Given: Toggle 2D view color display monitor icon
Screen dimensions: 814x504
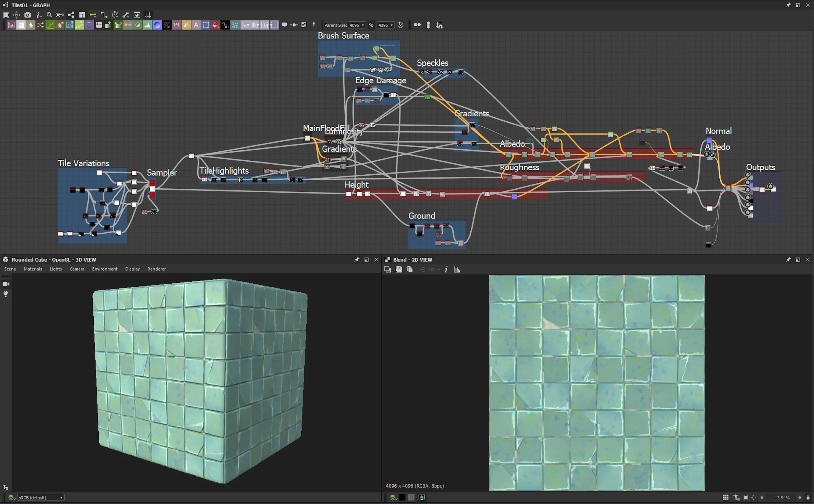Looking at the screenshot, I should coord(422,497).
